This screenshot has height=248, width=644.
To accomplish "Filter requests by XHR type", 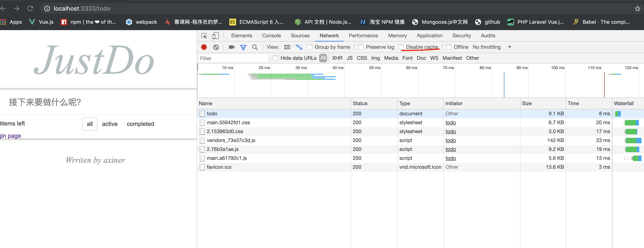I will [337, 58].
